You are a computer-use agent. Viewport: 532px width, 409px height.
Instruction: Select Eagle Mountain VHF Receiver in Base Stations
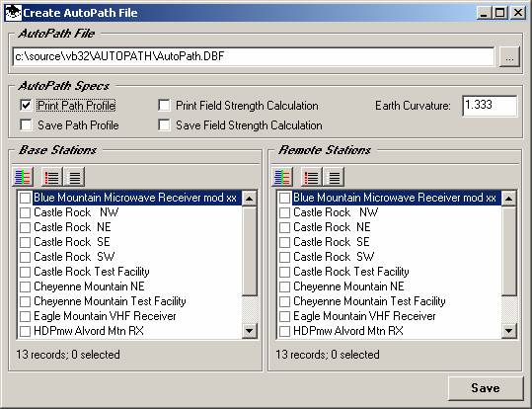pos(105,316)
